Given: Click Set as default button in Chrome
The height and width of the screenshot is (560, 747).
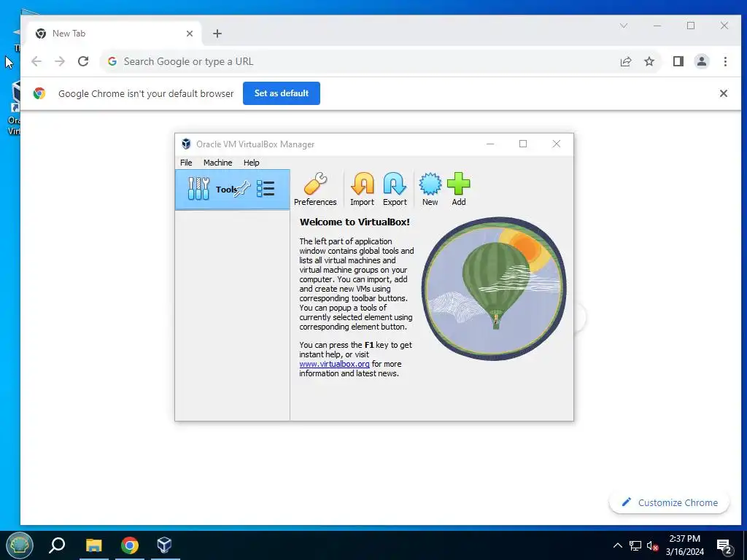Looking at the screenshot, I should (x=282, y=93).
